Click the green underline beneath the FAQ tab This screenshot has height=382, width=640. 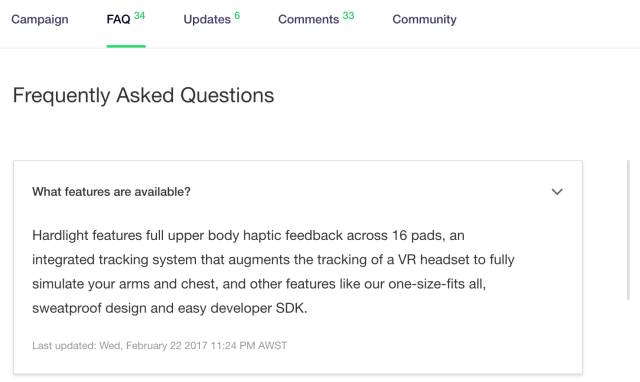pyautogui.click(x=126, y=46)
